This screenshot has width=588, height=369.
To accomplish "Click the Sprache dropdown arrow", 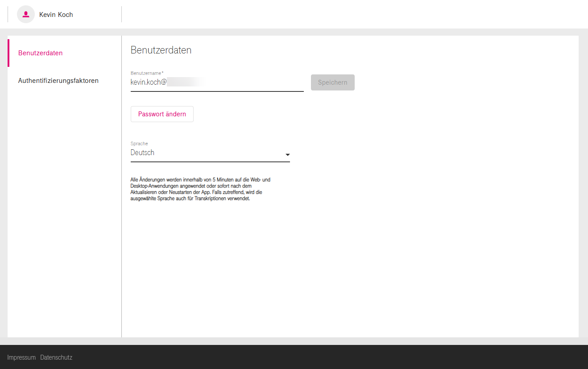I will click(x=288, y=155).
